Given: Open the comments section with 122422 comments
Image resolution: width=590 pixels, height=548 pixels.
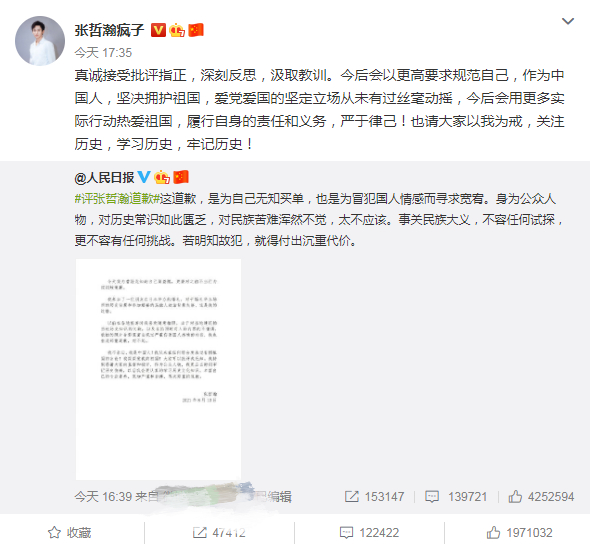Looking at the screenshot, I should [x=369, y=533].
